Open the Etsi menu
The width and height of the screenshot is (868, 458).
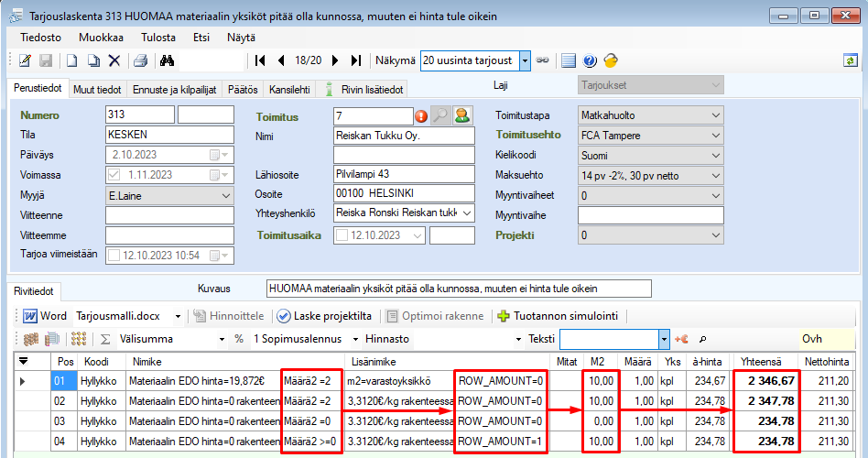(x=201, y=38)
